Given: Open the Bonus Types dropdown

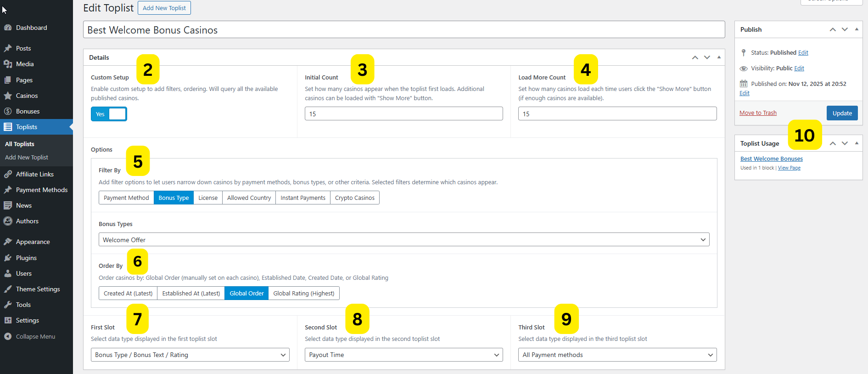Looking at the screenshot, I should (x=403, y=240).
